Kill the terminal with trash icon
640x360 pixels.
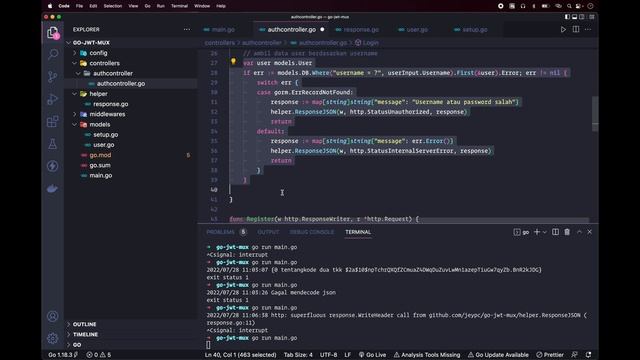(567, 232)
